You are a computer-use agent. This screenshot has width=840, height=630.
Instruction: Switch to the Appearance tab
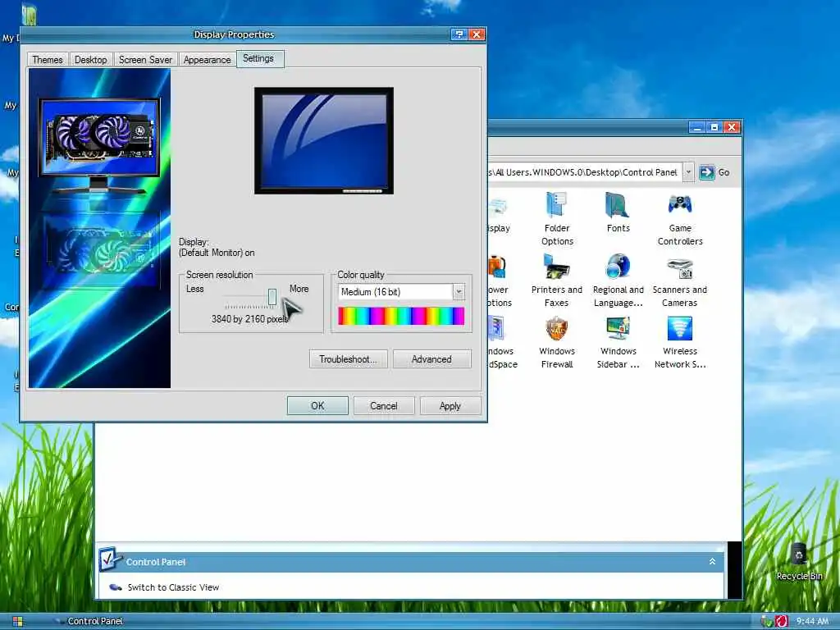207,59
